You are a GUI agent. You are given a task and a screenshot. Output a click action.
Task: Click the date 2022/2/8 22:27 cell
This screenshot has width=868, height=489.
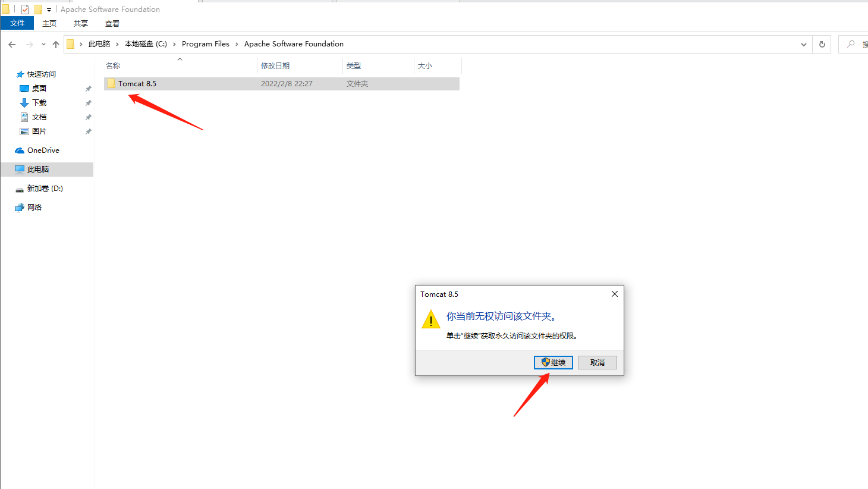coord(287,84)
